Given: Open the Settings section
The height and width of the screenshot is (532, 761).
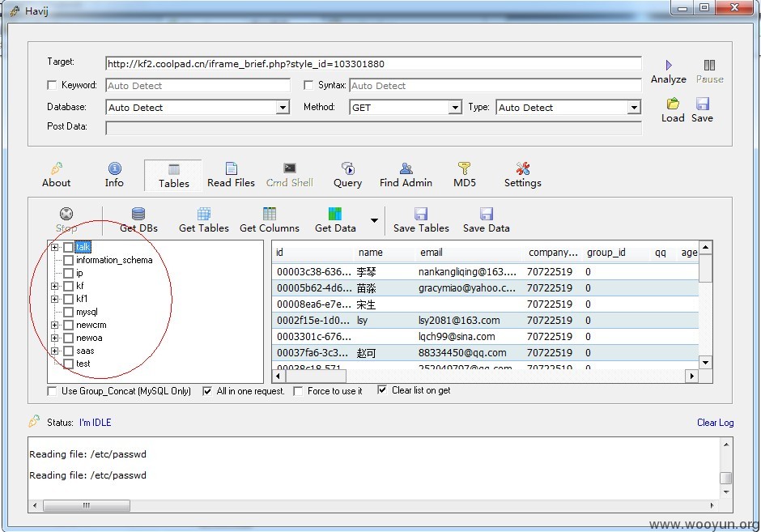Looking at the screenshot, I should 523,175.
